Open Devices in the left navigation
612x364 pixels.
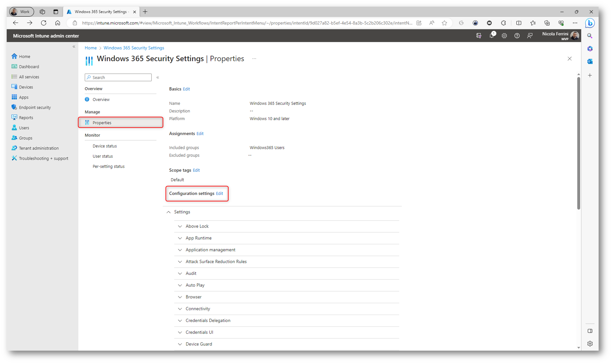tap(25, 87)
